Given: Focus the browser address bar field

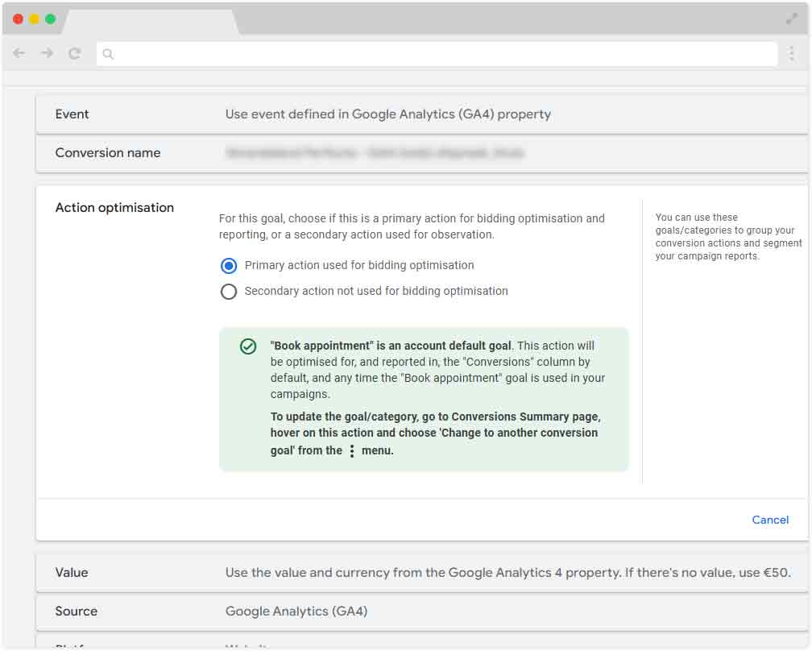Looking at the screenshot, I should coord(437,54).
